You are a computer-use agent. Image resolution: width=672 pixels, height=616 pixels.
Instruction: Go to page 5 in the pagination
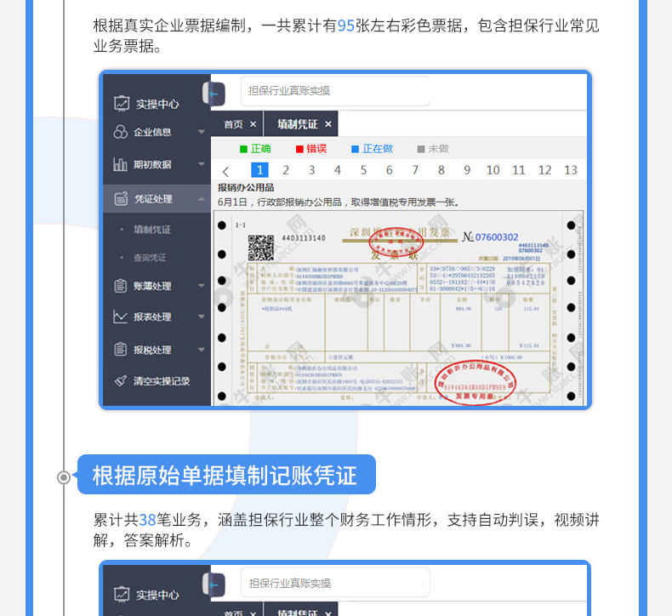click(363, 170)
